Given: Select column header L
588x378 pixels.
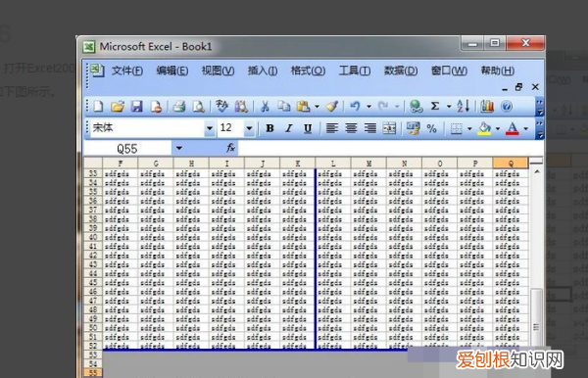Looking at the screenshot, I should [333, 163].
